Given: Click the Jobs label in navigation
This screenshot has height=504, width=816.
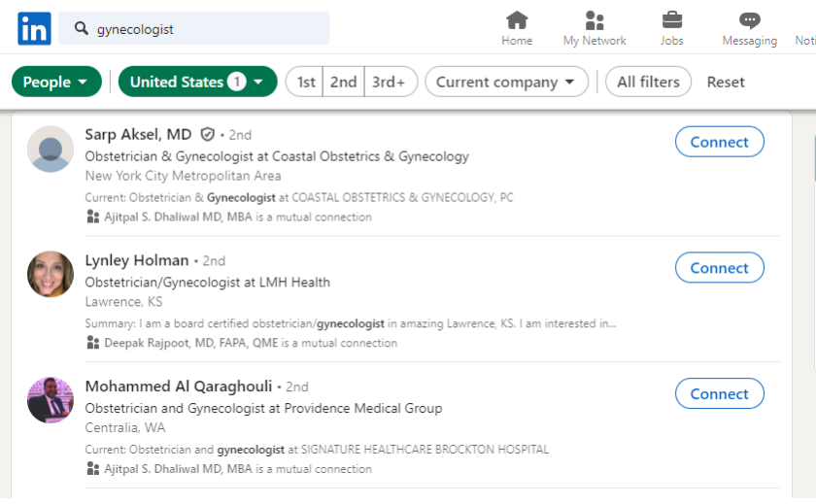Looking at the screenshot, I should [672, 41].
